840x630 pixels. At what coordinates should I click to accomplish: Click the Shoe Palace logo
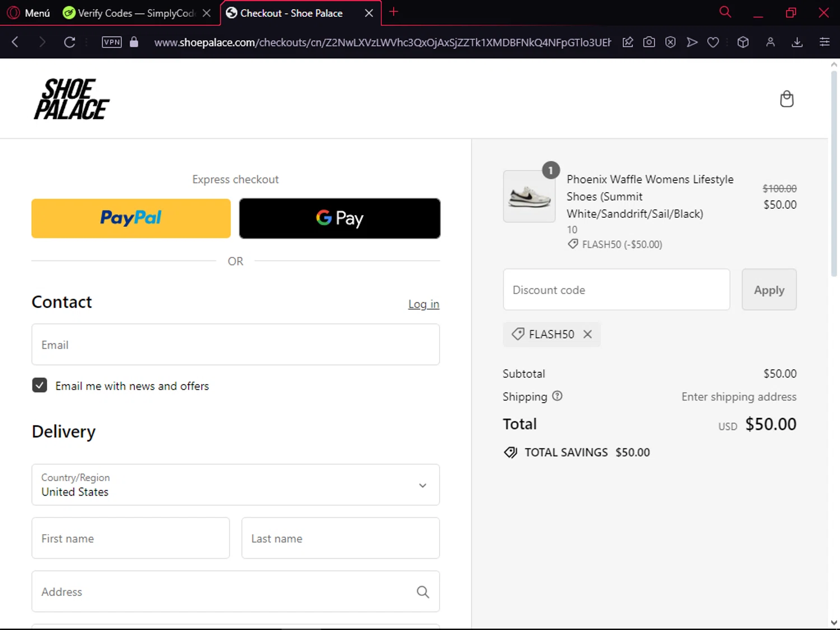tap(72, 99)
